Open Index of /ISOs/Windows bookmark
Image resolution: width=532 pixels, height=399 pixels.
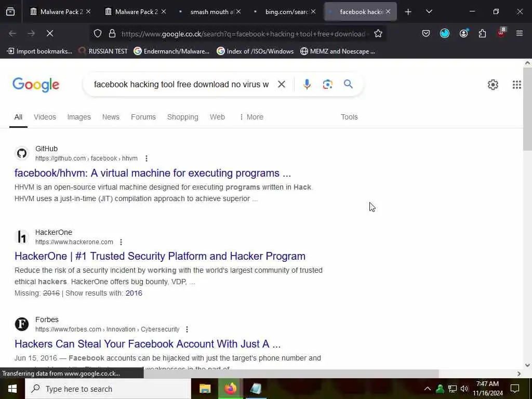(x=255, y=51)
